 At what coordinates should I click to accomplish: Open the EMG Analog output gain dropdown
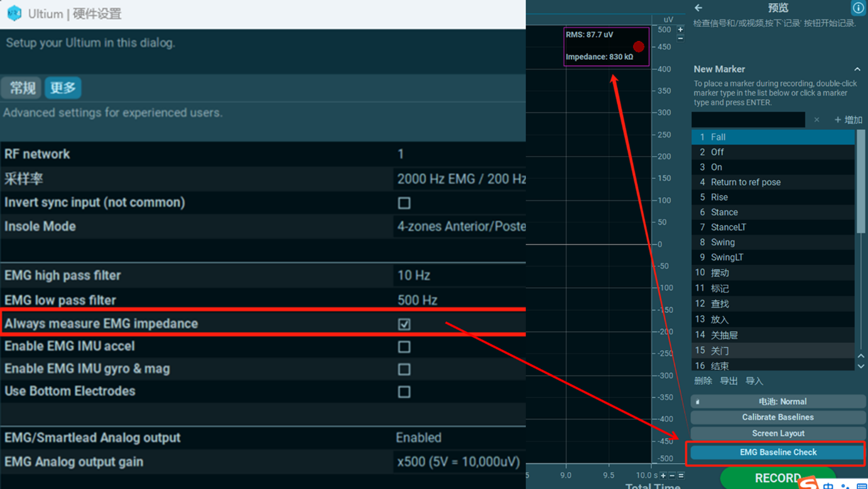tap(459, 462)
